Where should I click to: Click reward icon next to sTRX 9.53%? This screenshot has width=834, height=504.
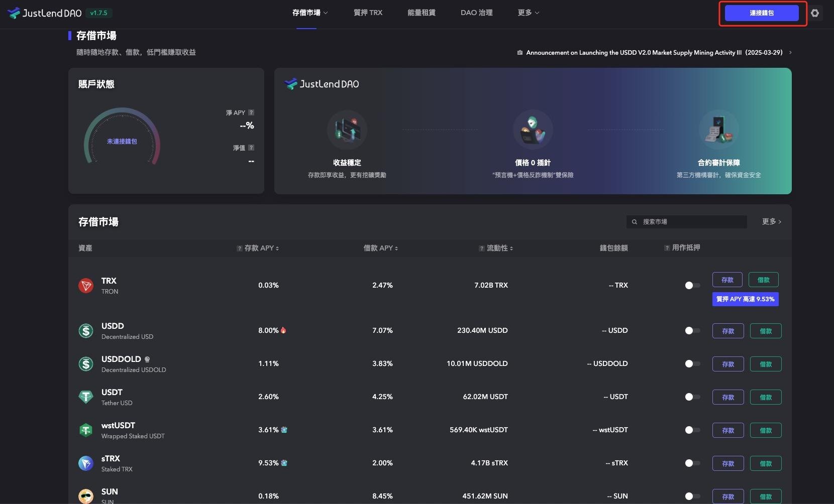click(x=284, y=463)
